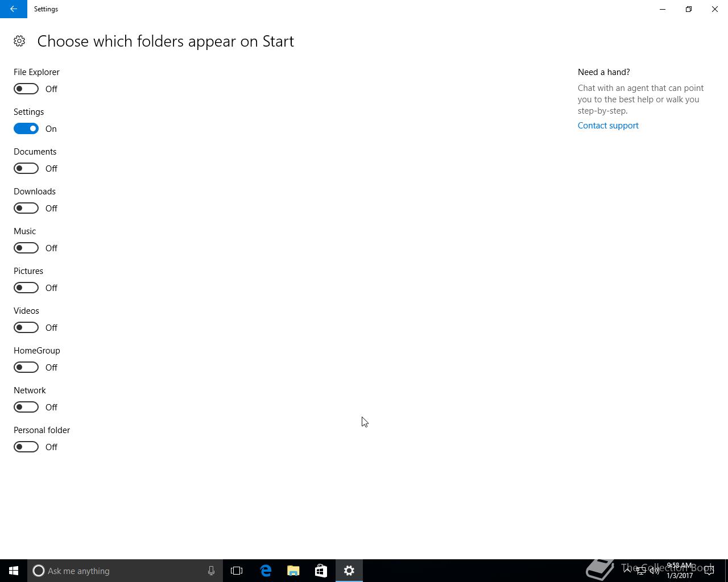Open the Action Center notifications icon
Screen dimensions: 728x582
[709, 571]
